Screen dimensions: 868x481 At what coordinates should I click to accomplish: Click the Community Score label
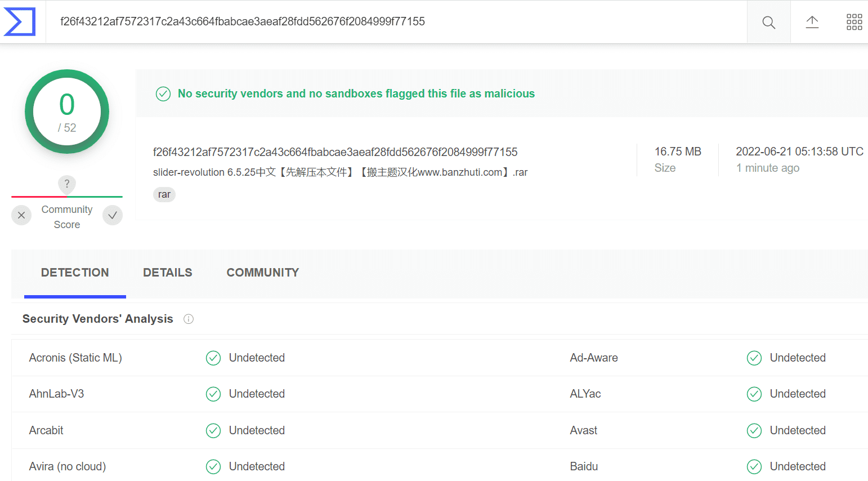[67, 217]
